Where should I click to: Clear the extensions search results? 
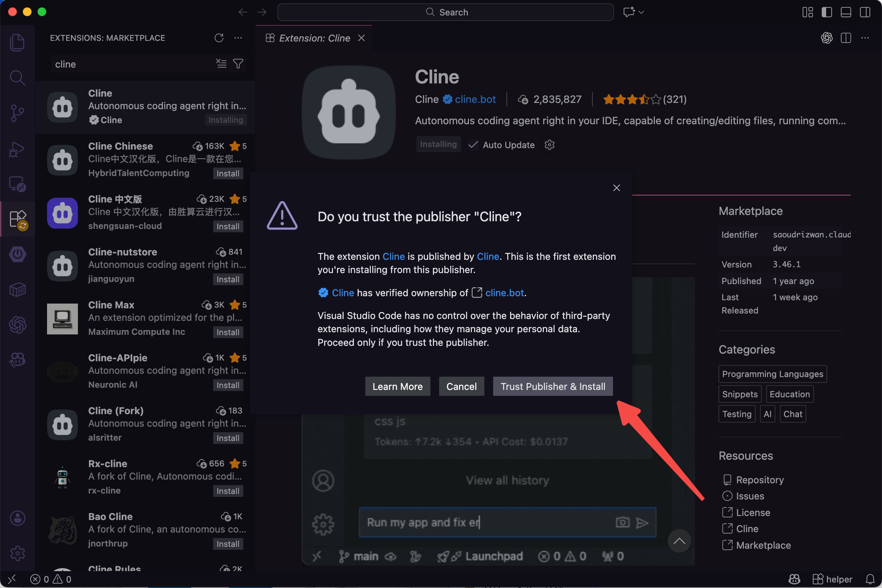click(221, 64)
